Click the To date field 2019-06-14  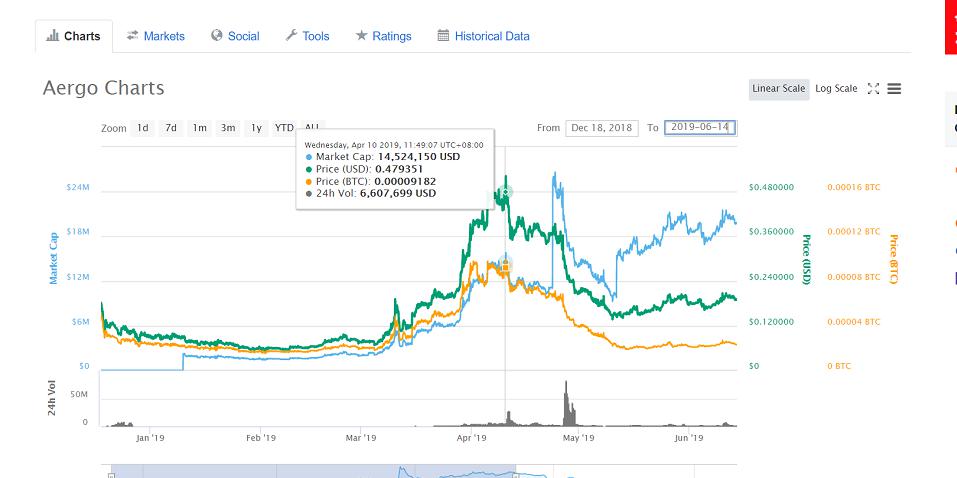pyautogui.click(x=701, y=128)
